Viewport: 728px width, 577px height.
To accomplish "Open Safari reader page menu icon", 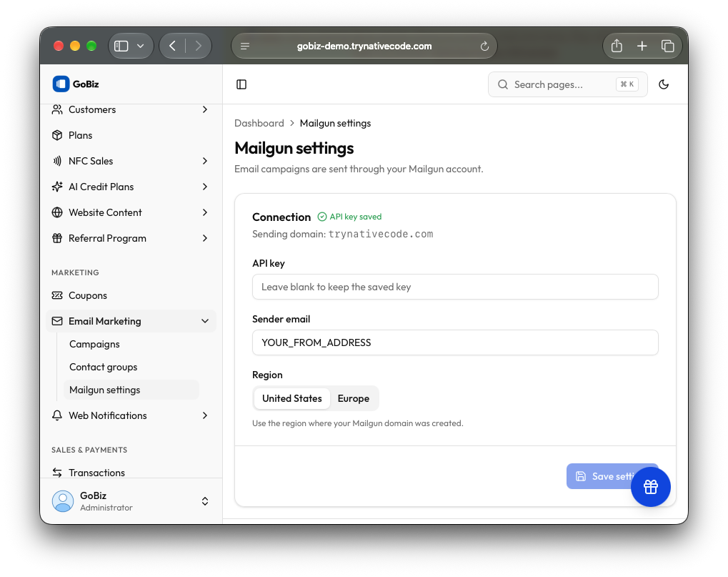I will tap(245, 46).
